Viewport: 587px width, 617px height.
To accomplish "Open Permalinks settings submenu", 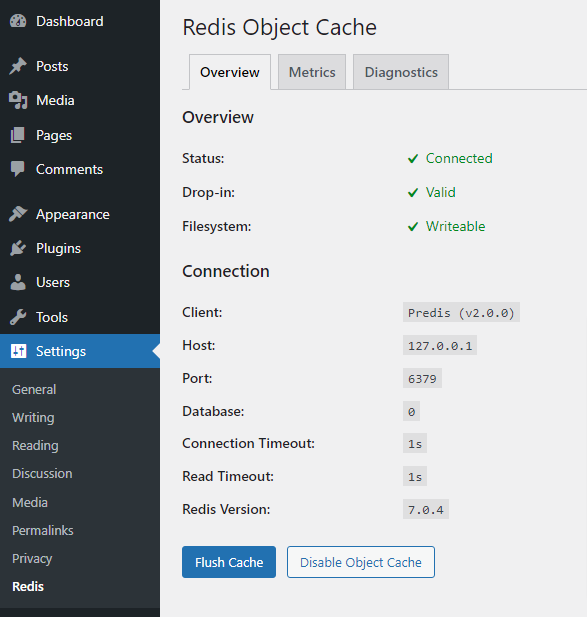I will coord(43,530).
